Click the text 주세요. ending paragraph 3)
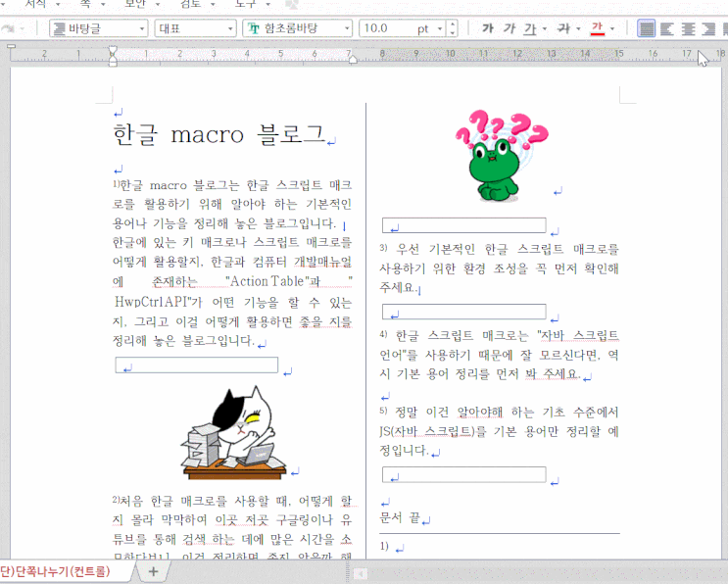 [397, 287]
